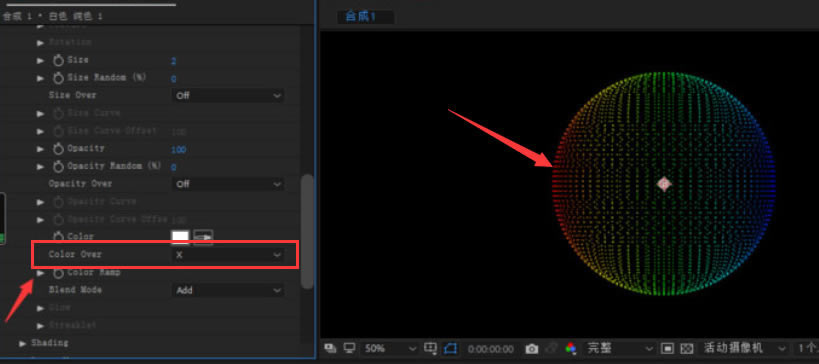Screen dimensions: 819x364
Task: Toggle the Size stopwatch
Action: 58,61
